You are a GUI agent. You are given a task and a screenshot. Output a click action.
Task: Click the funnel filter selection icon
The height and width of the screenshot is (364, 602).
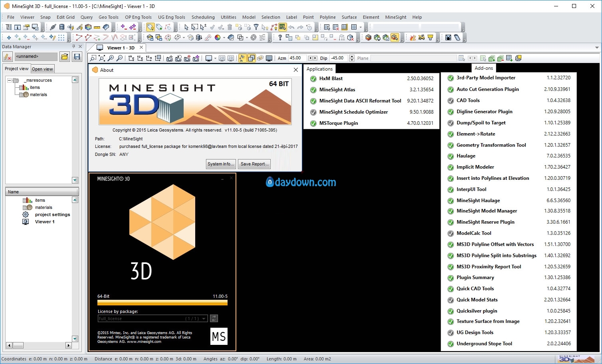256,27
